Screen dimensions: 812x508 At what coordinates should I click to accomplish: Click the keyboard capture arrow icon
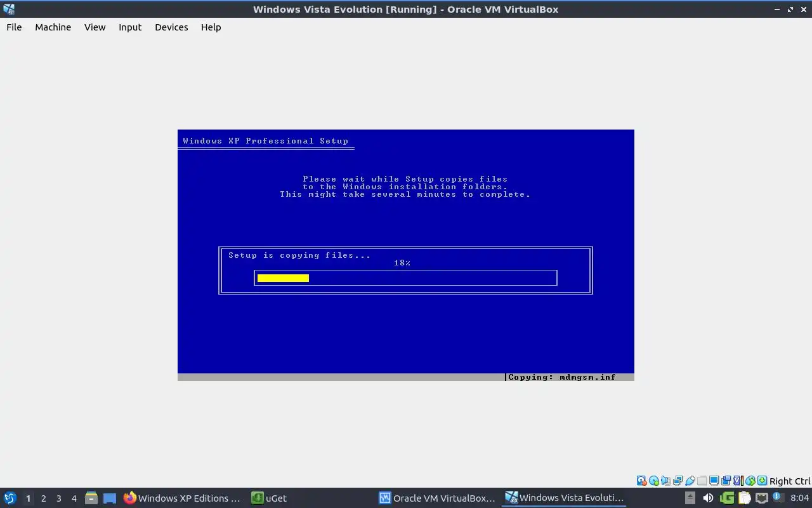[763, 481]
